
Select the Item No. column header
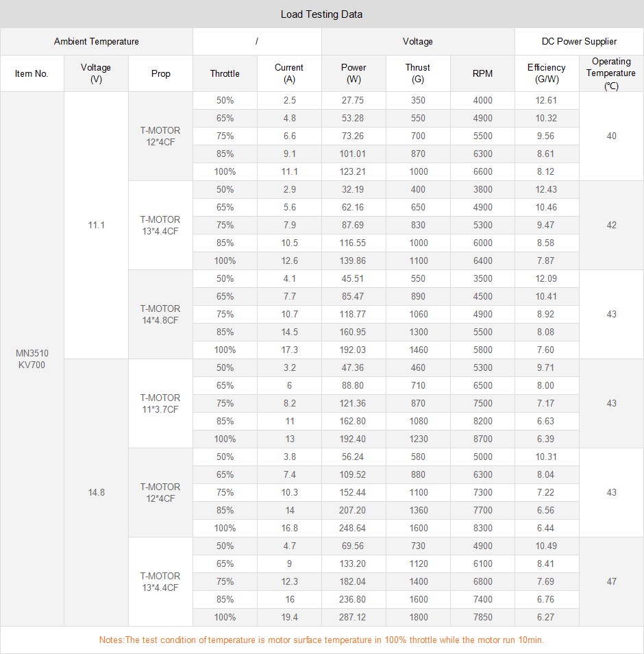tap(32, 73)
